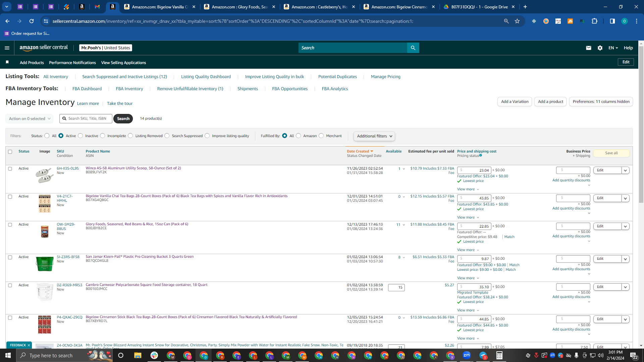Open the EN language dropdown
The image size is (644, 362).
613,48
